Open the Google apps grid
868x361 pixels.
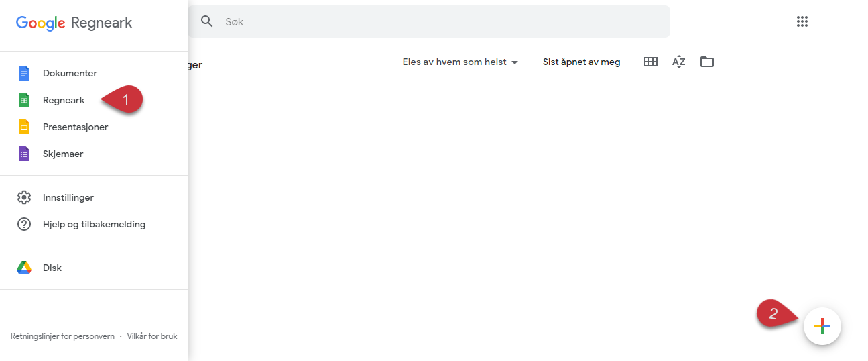click(802, 21)
